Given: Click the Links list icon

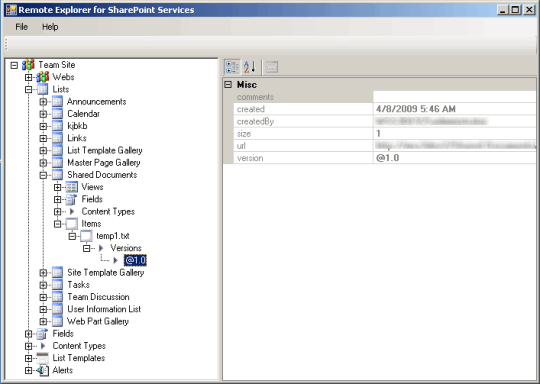Looking at the screenshot, I should click(x=57, y=138).
